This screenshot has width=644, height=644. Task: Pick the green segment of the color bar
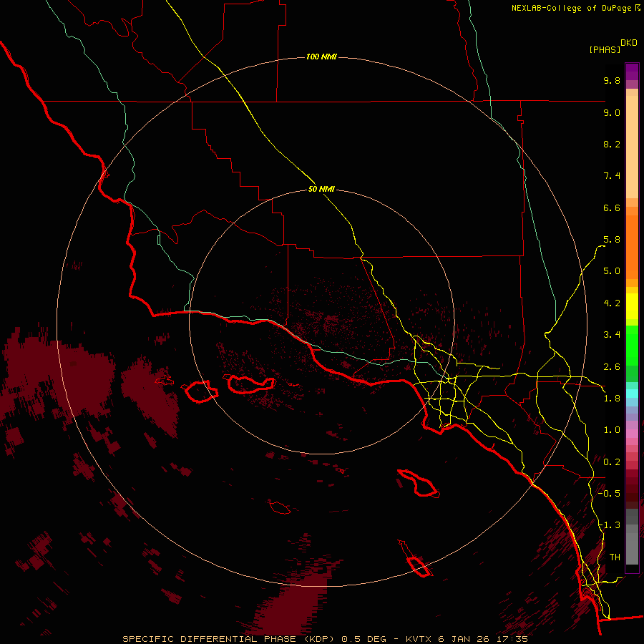[x=632, y=345]
